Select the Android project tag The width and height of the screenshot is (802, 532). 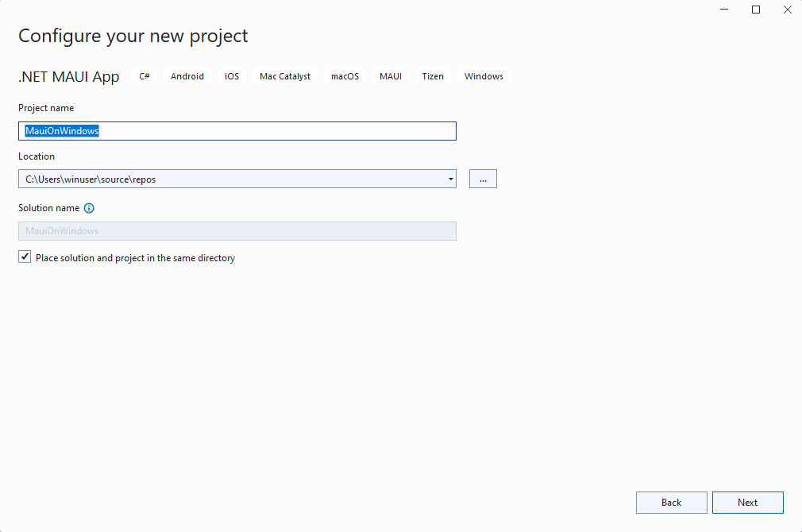[x=187, y=76]
